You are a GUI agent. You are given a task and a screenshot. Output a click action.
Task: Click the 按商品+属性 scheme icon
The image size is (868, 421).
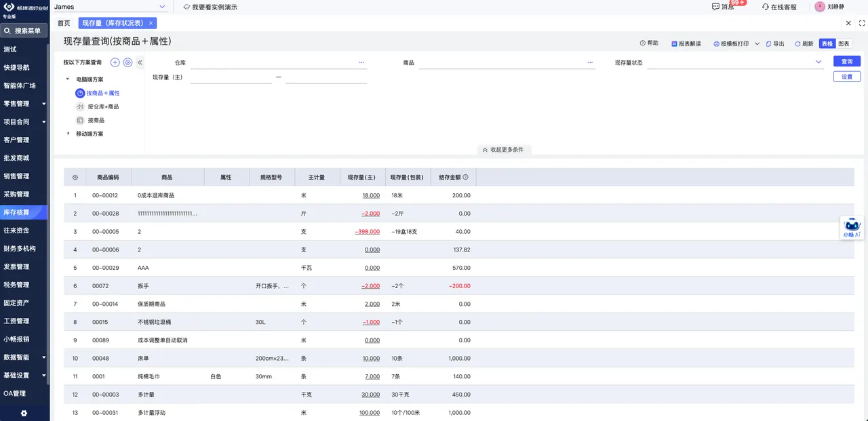pyautogui.click(x=80, y=93)
